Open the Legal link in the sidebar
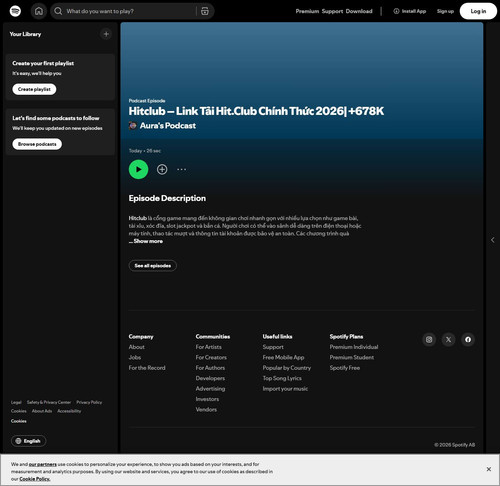Image resolution: width=500 pixels, height=486 pixels. (x=16, y=402)
